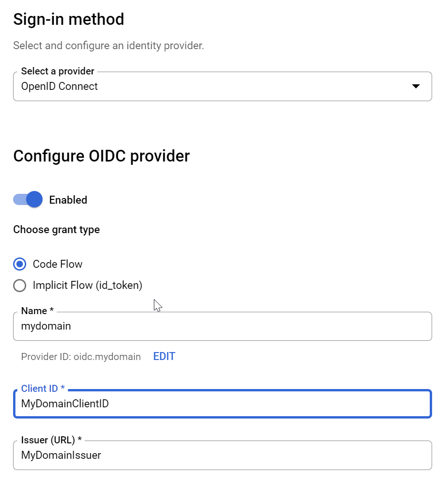Click the EDIT link beside Provider ID
The width and height of the screenshot is (448, 485).
click(x=164, y=356)
